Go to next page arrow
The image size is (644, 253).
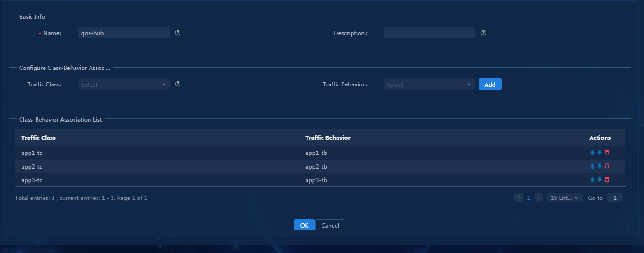[x=539, y=198]
